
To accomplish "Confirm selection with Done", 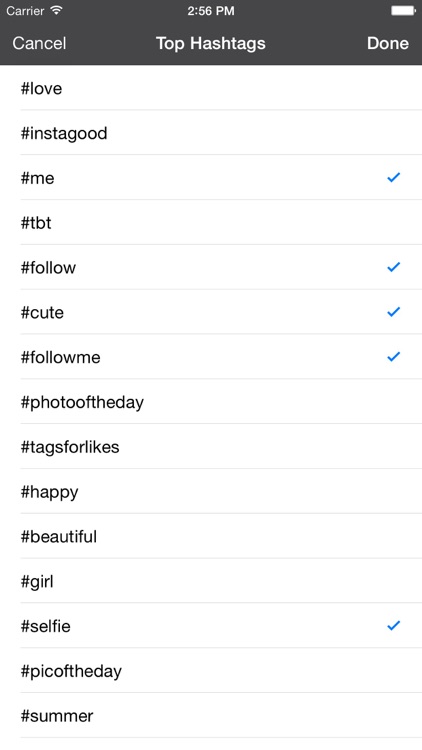I will [388, 44].
